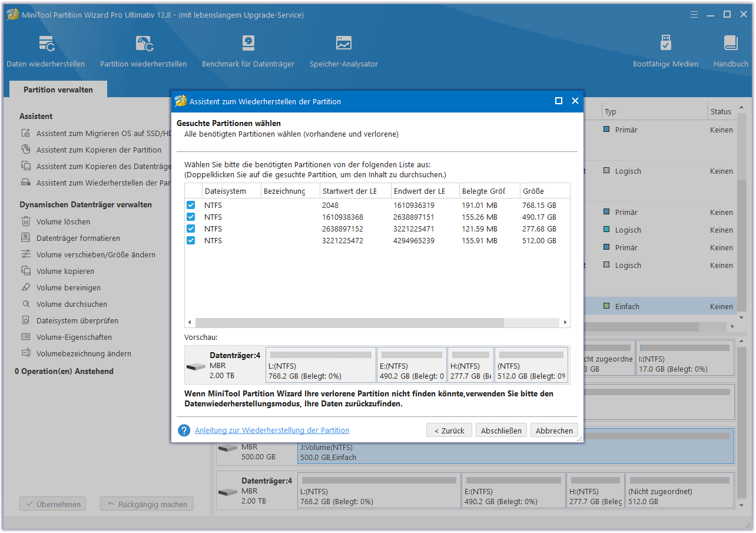756x533 pixels.
Task: Switch to Partition verwalten tab
Action: [x=58, y=90]
